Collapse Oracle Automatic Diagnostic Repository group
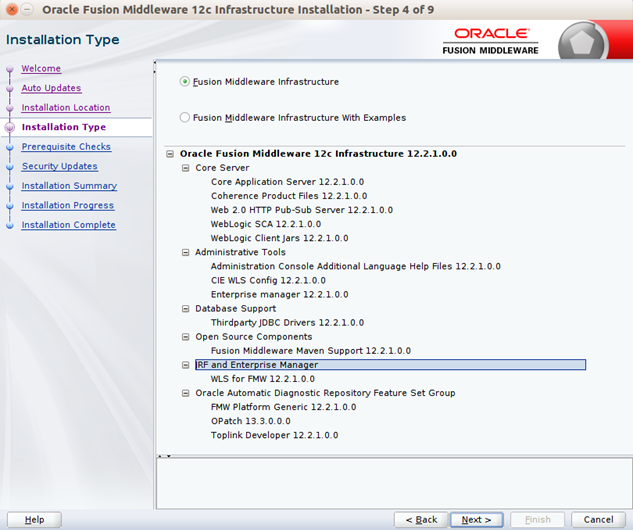Viewport: 633px width, 530px height. [185, 393]
